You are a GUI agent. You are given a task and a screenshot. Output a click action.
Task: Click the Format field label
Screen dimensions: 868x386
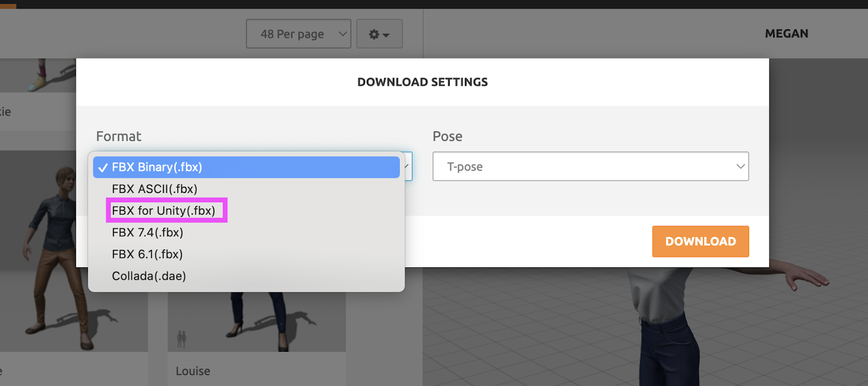pos(118,137)
